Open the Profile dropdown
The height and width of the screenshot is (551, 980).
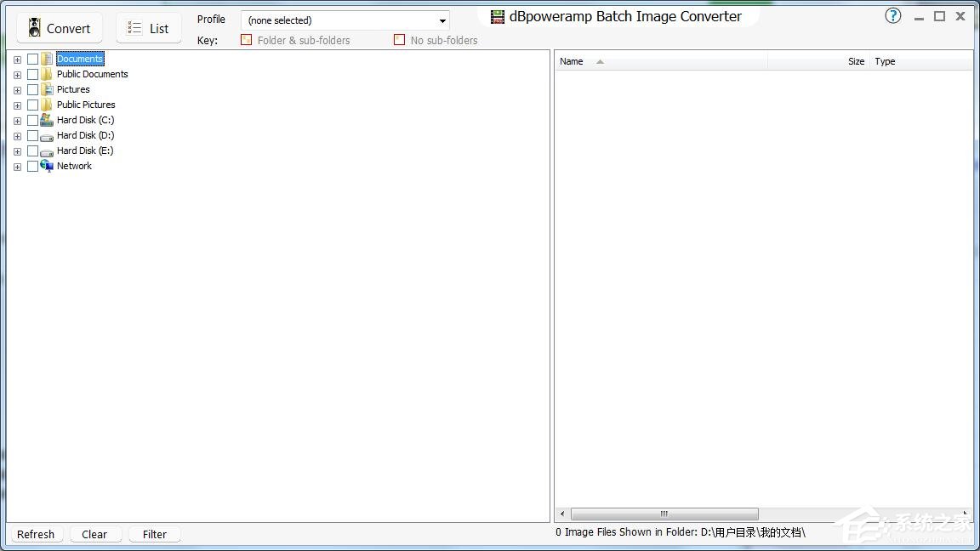click(x=345, y=20)
